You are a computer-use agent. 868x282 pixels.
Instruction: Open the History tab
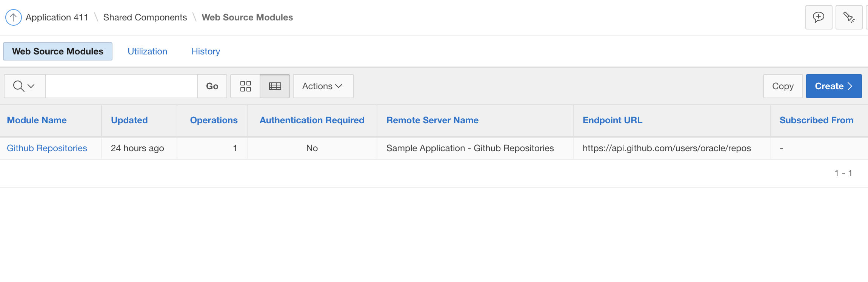point(206,51)
